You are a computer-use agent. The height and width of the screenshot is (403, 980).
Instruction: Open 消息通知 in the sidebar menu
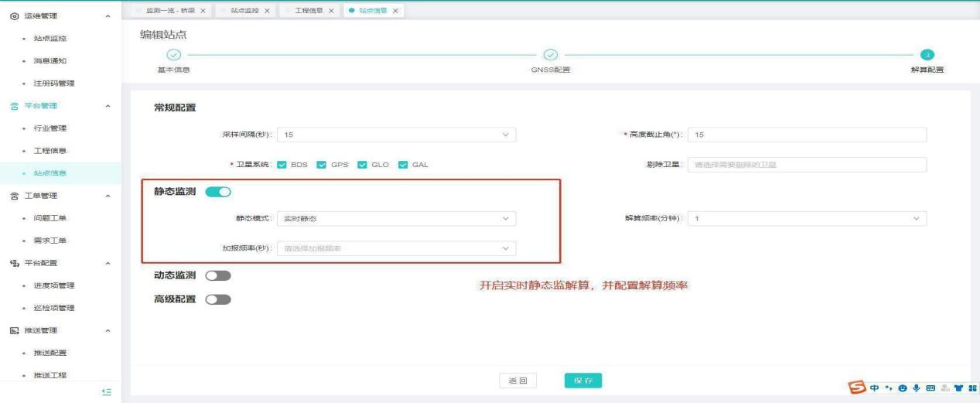(x=50, y=60)
